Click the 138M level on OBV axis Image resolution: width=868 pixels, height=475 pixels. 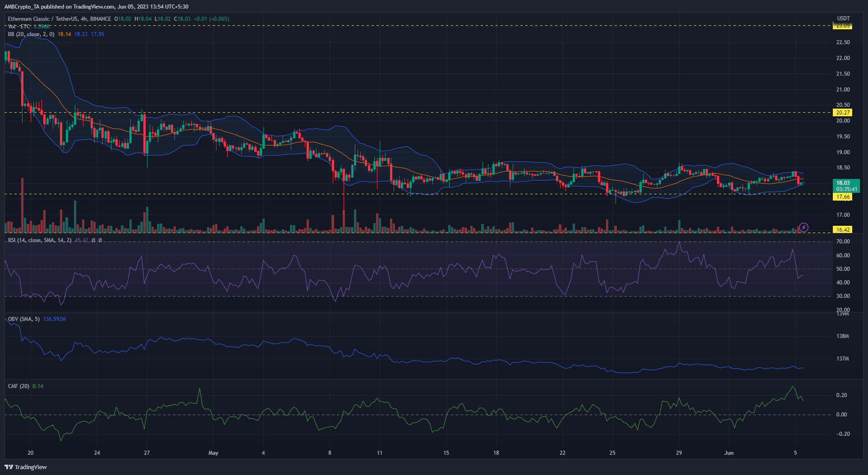click(x=843, y=336)
